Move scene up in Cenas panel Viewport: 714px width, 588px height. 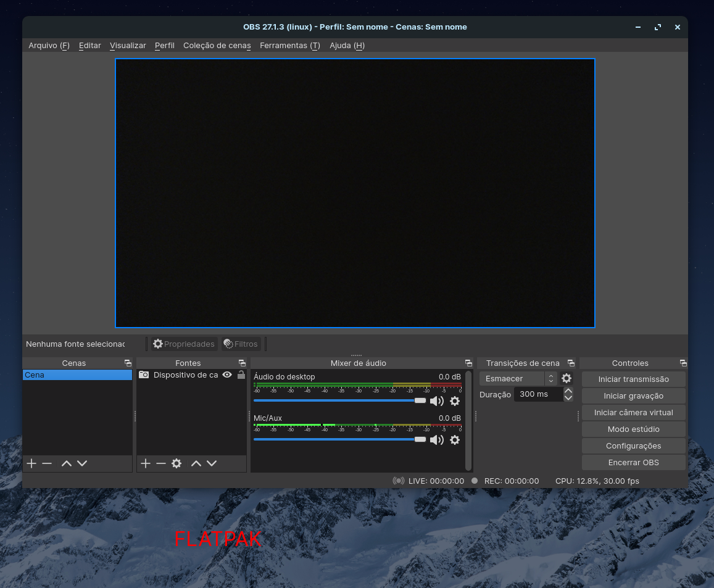click(x=67, y=463)
